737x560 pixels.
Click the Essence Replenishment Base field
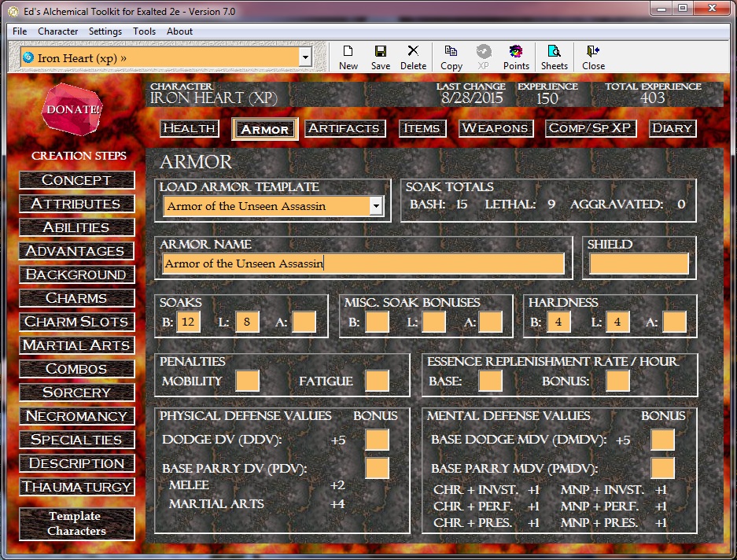490,381
